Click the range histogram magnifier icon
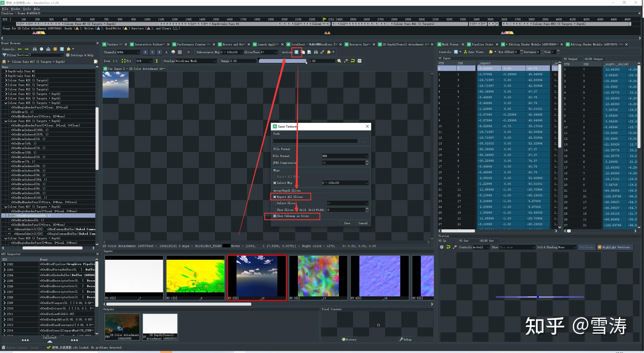The height and width of the screenshot is (353, 644). pyautogui.click(x=339, y=61)
